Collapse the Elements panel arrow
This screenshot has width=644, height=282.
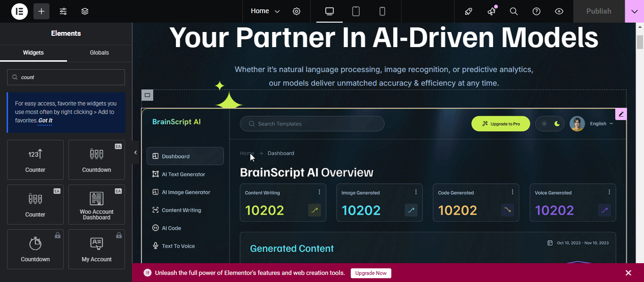click(135, 153)
